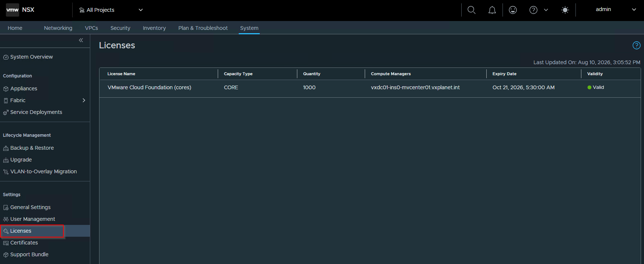Screen dimensions: 644x264
Task: Click vxdc01-ins0-mvcenter01.vxplanet.int compute manager
Action: coord(415,87)
